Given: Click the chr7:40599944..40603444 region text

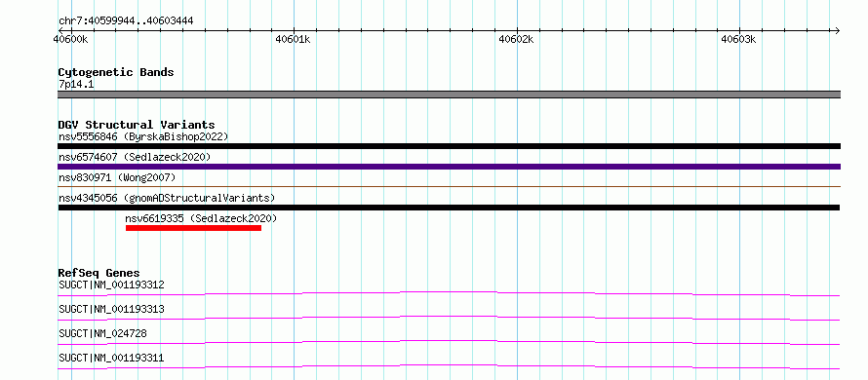Looking at the screenshot, I should 126,21.
